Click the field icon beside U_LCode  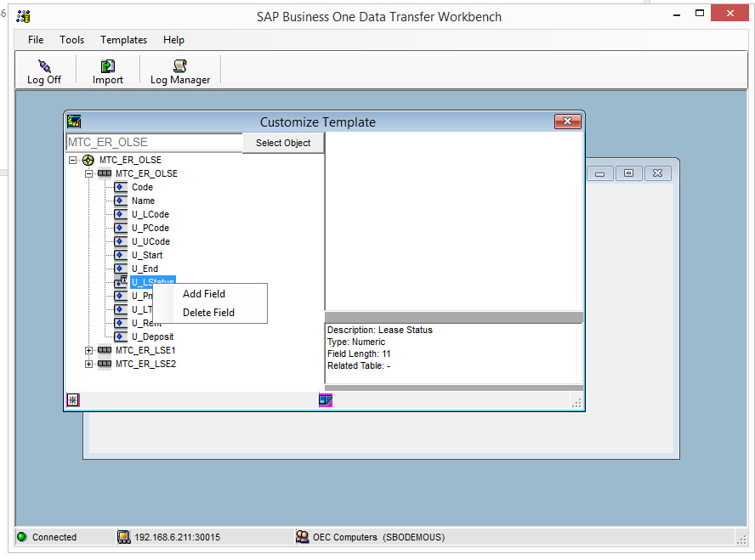(x=121, y=214)
